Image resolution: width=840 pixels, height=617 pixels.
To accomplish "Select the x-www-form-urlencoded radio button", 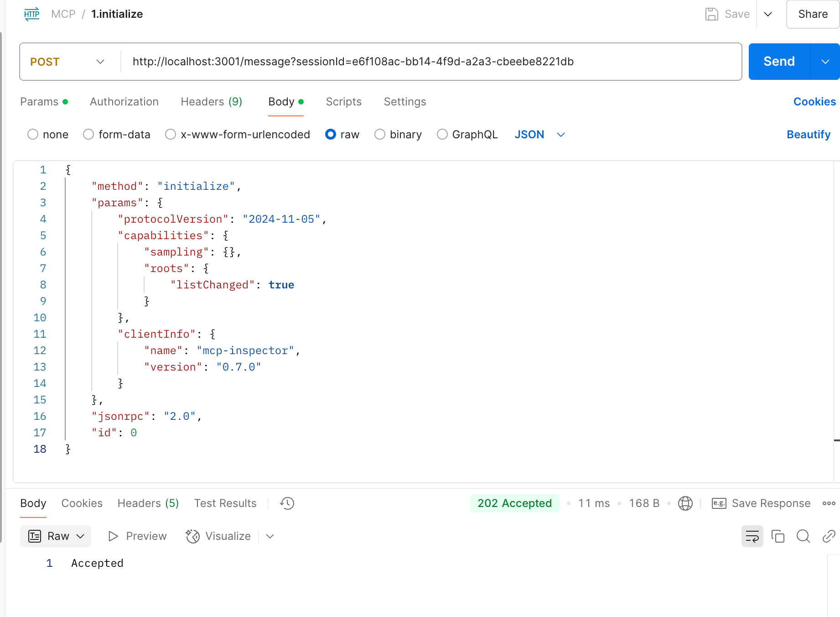I will click(171, 134).
